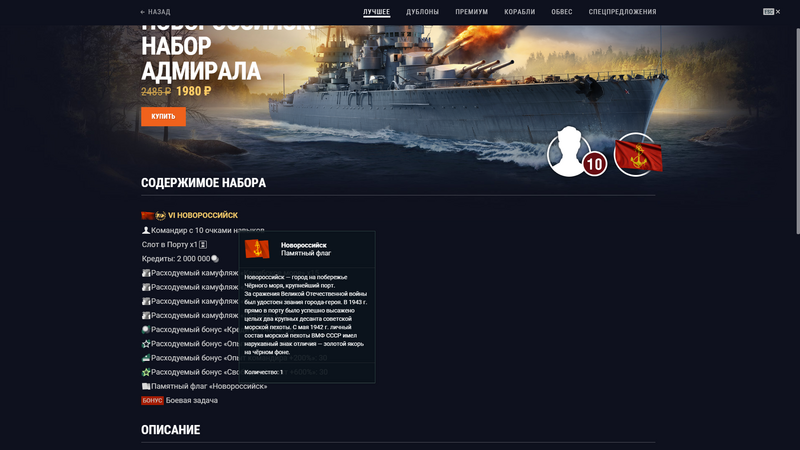Click the commander icon before 'Командир с 10 очками'
The height and width of the screenshot is (450, 800).
point(146,230)
